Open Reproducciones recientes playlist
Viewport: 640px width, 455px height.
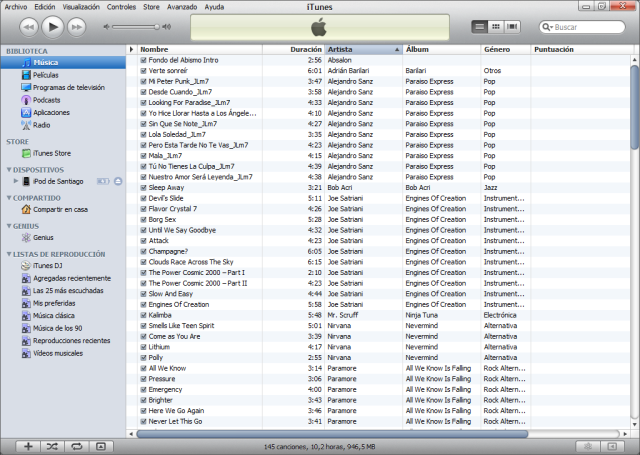pyautogui.click(x=66, y=341)
